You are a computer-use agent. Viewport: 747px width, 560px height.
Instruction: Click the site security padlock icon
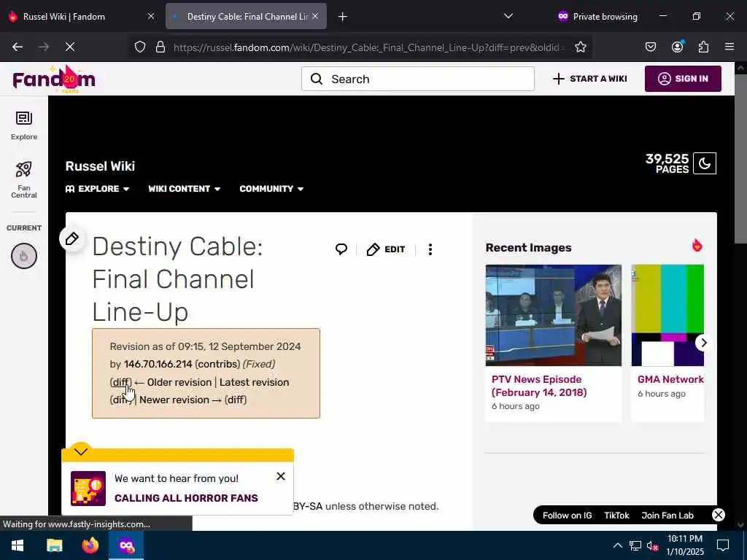pyautogui.click(x=160, y=47)
